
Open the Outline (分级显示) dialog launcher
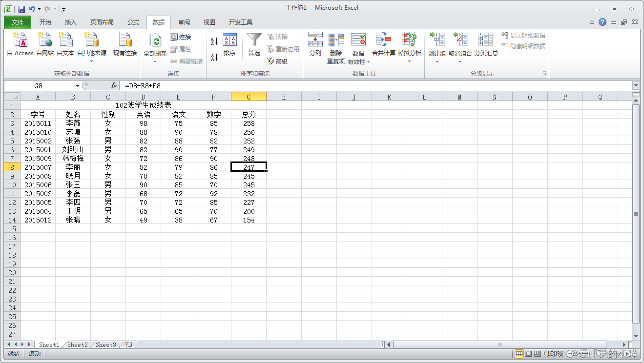click(544, 74)
